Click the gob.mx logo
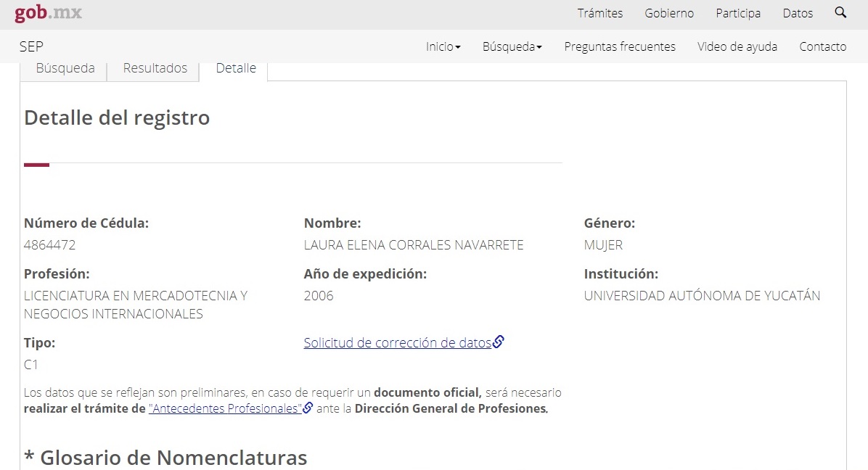Screen dimensions: 868x470 [x=48, y=13]
